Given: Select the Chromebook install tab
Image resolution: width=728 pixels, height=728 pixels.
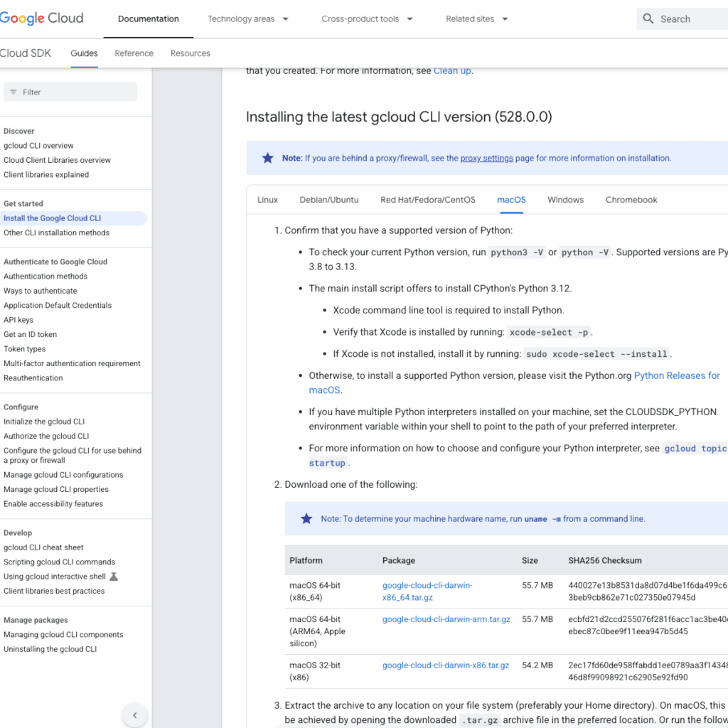Looking at the screenshot, I should click(631, 200).
